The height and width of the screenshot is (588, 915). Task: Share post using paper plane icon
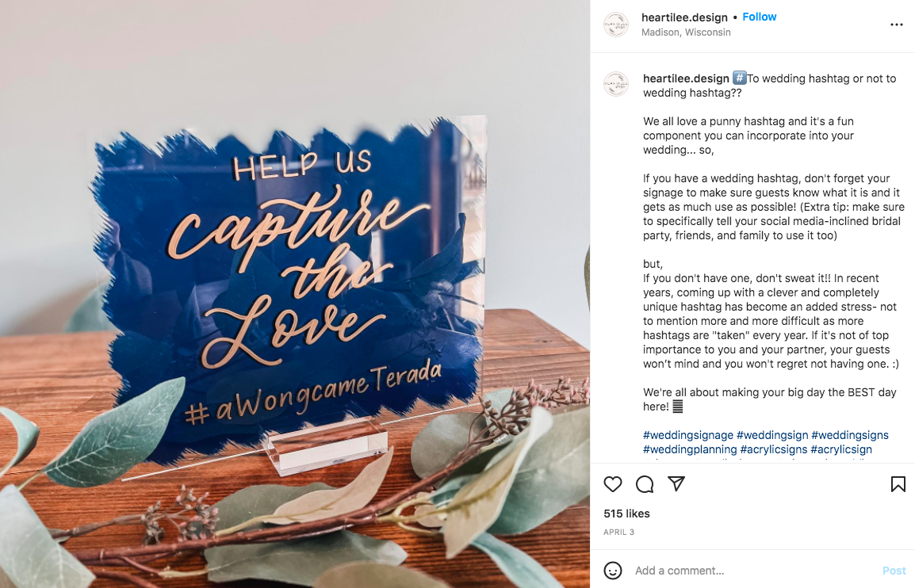click(x=676, y=483)
